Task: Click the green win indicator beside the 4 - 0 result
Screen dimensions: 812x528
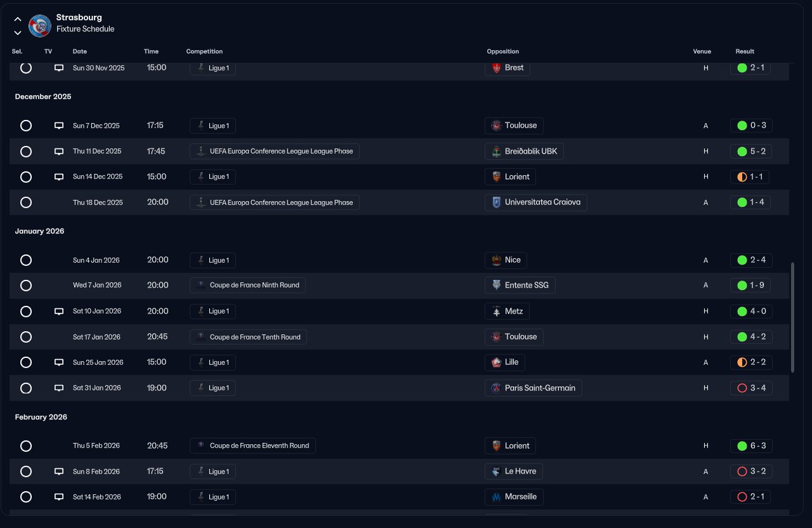Action: tap(742, 312)
